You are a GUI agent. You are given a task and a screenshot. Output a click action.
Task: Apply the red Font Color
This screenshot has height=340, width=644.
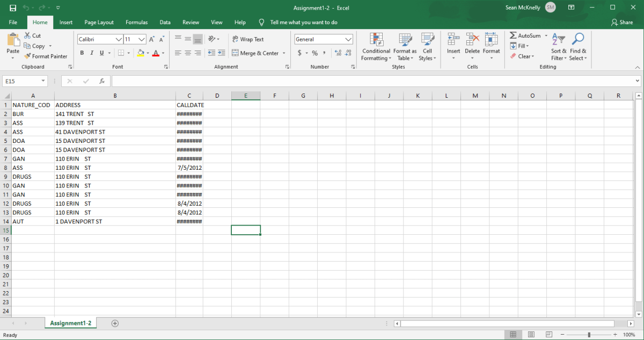156,53
